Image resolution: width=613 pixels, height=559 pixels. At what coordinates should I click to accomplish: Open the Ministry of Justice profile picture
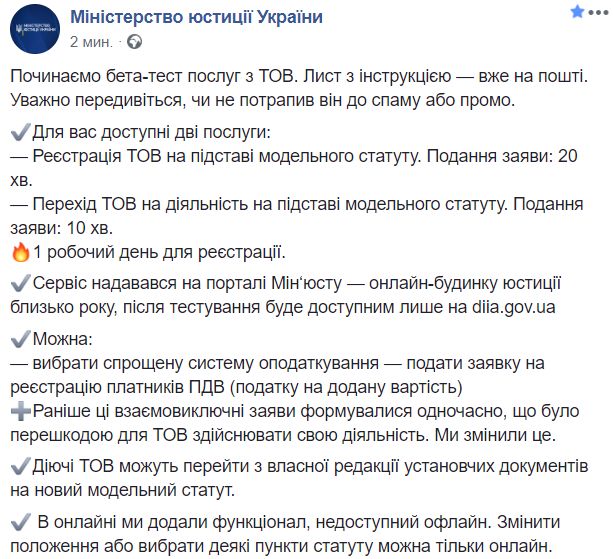click(x=35, y=29)
